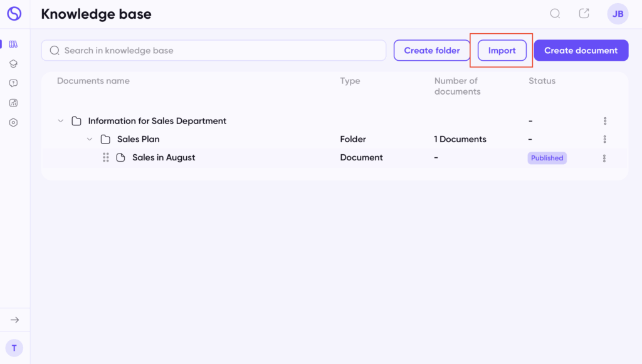Open more options for Sales Plan folder
The height and width of the screenshot is (364, 642).
605,140
